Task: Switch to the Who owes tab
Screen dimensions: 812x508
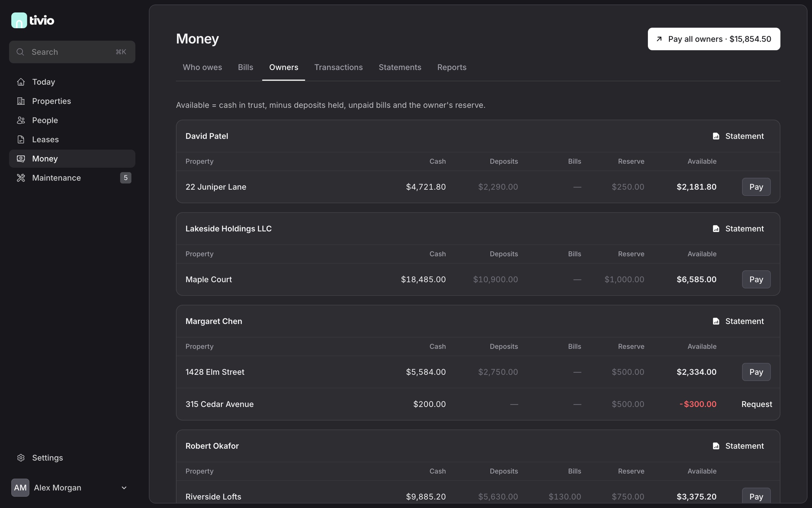Action: (x=202, y=67)
